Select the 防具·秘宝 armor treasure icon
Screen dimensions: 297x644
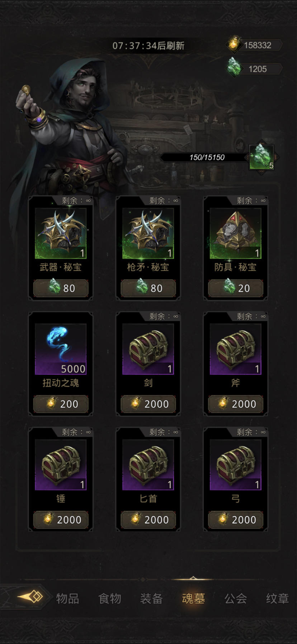pos(236,233)
